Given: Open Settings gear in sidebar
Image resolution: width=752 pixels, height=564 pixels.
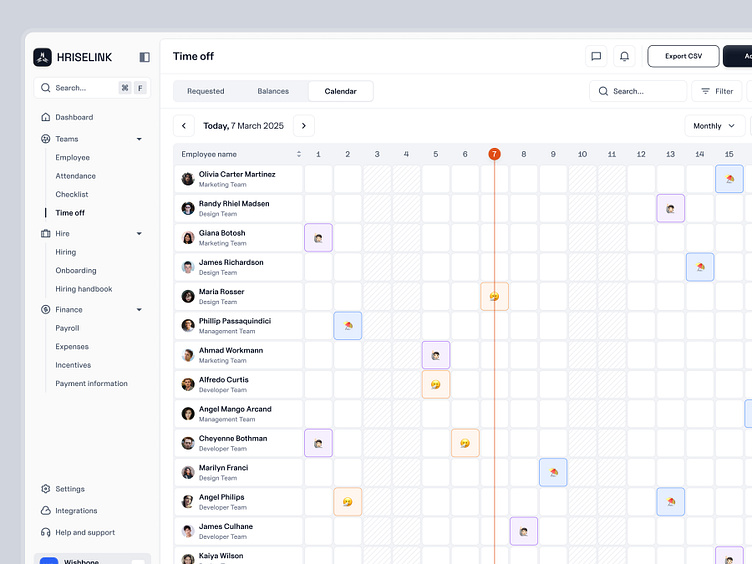Looking at the screenshot, I should coord(46,489).
